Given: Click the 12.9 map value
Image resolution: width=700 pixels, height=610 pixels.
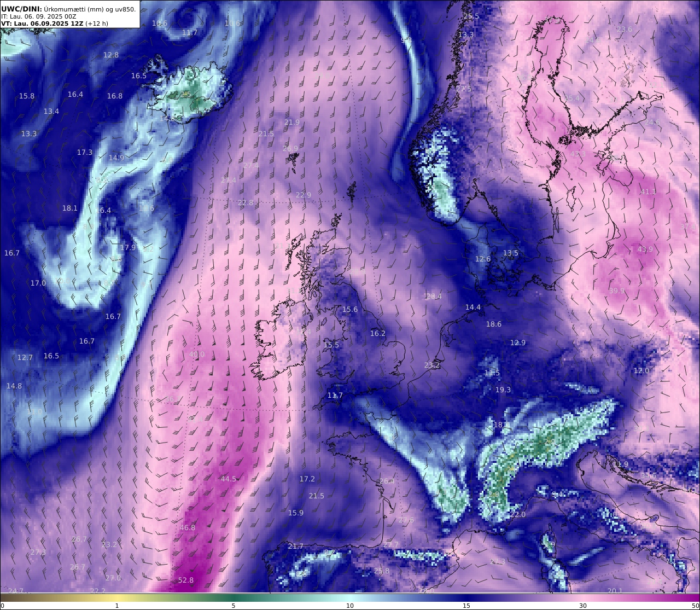Looking at the screenshot, I should (x=518, y=342).
